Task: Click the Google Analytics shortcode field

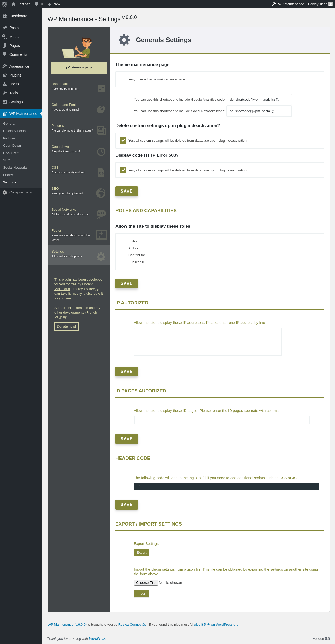Action: pos(259,100)
